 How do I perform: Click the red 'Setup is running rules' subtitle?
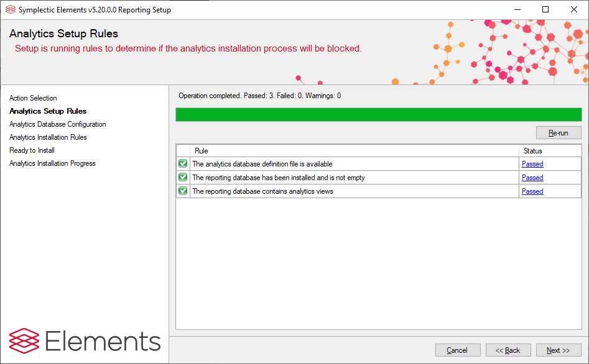click(x=188, y=48)
